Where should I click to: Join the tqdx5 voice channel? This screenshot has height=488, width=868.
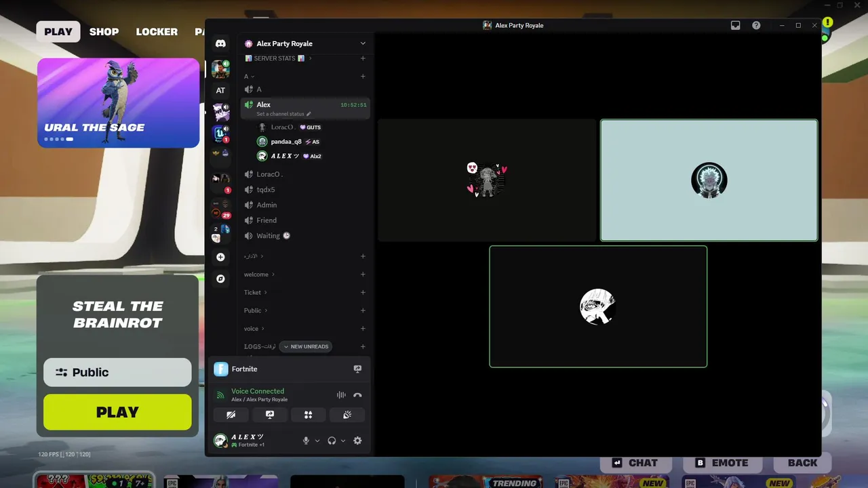tap(305, 190)
